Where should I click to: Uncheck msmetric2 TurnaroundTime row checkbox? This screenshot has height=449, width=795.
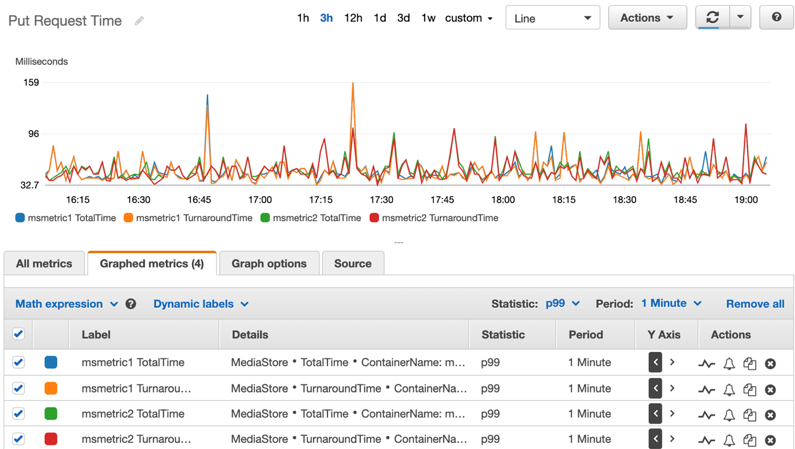coord(18,438)
